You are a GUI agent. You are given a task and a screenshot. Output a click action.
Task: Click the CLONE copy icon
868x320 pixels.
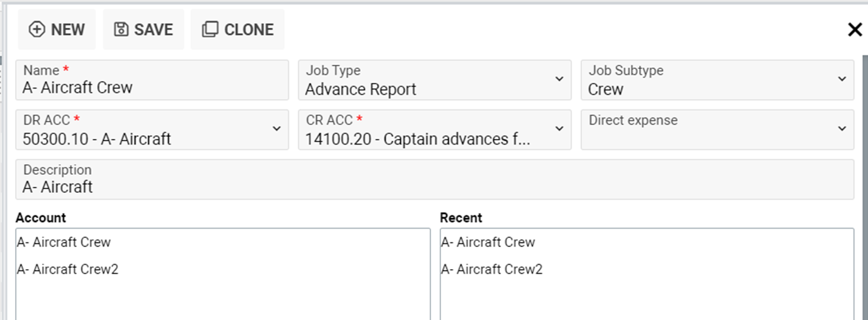click(210, 30)
